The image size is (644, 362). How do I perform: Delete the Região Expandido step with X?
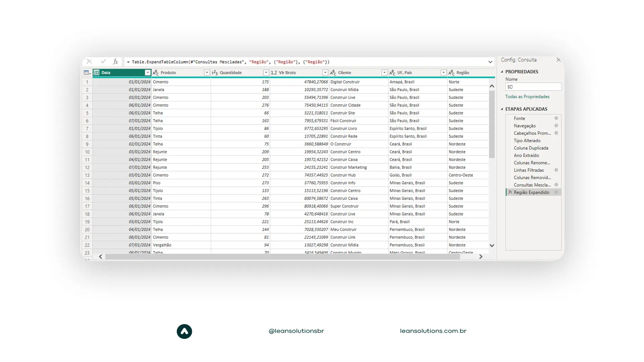[510, 192]
